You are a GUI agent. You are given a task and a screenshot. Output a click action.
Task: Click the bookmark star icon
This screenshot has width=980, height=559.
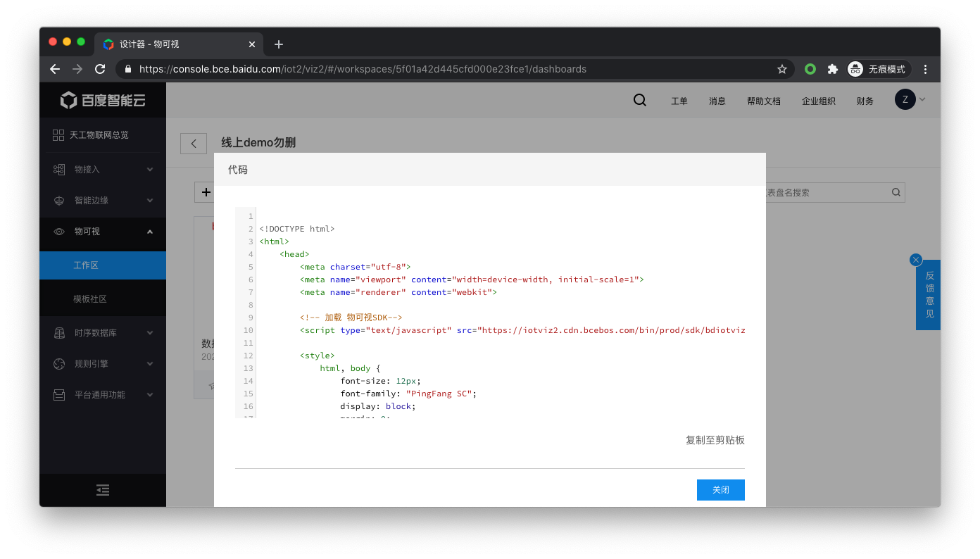pos(782,69)
